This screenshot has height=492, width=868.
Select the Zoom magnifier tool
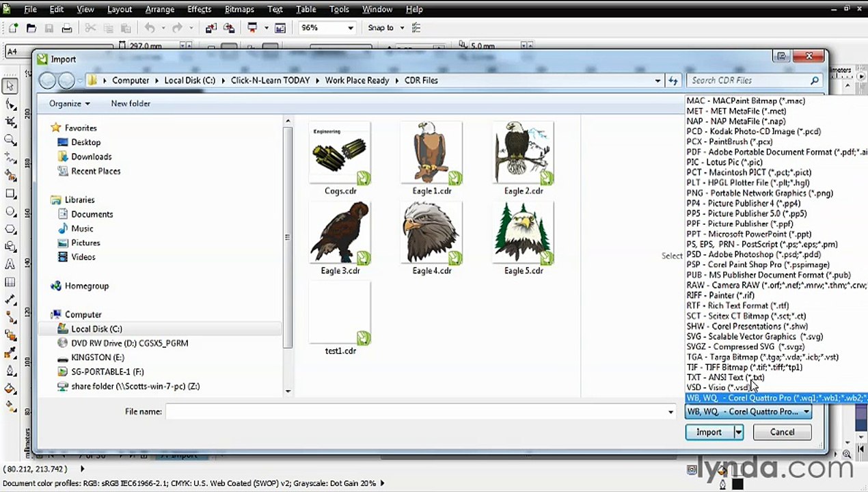[10, 139]
